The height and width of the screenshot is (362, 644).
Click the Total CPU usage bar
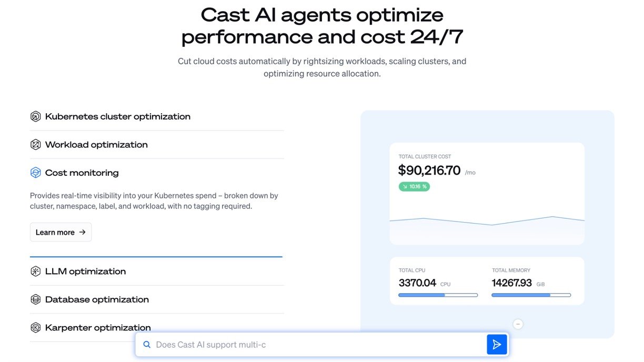(x=438, y=295)
